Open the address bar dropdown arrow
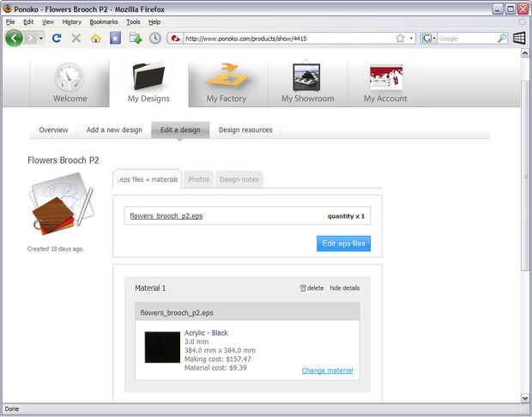This screenshot has width=532, height=417. point(411,39)
